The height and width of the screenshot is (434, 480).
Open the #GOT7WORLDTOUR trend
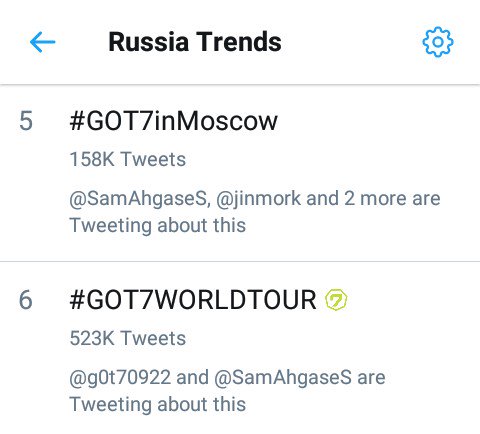[x=193, y=300]
